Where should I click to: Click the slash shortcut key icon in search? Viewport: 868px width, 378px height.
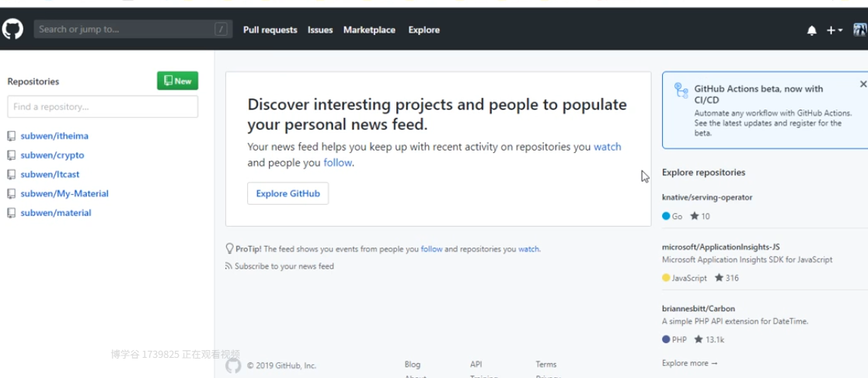221,29
